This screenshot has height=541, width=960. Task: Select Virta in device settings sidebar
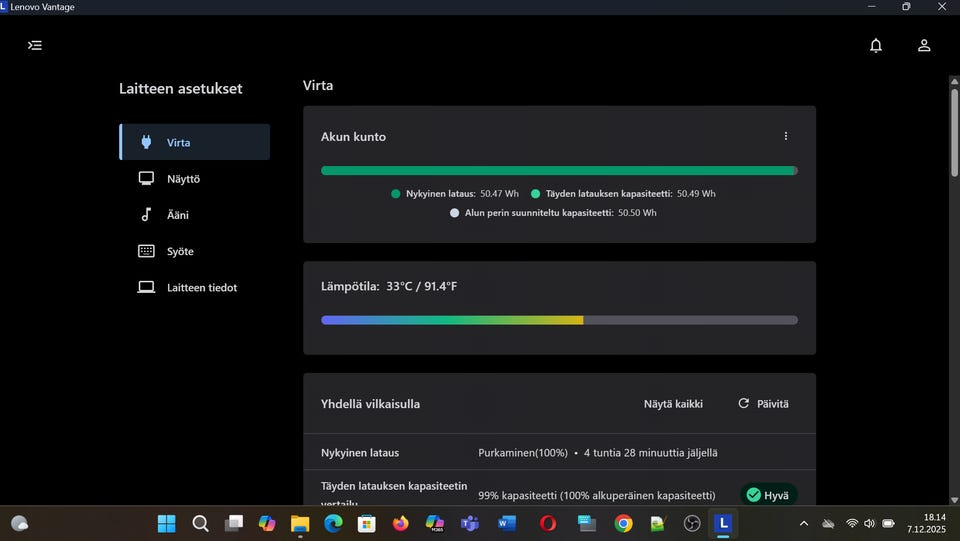195,142
